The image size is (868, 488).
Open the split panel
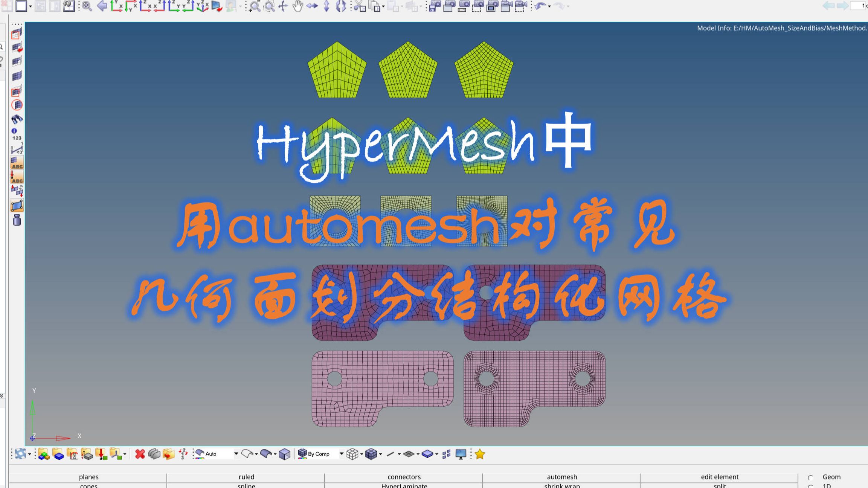click(x=719, y=486)
